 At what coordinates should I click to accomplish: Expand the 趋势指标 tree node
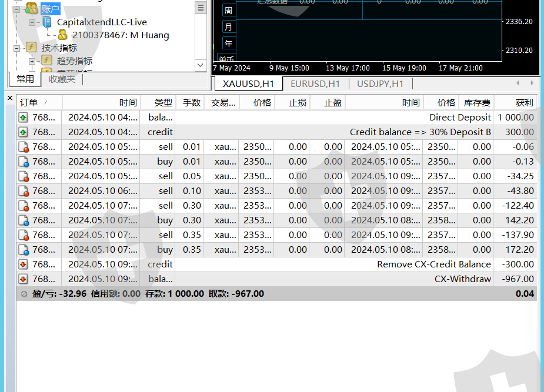(x=32, y=61)
